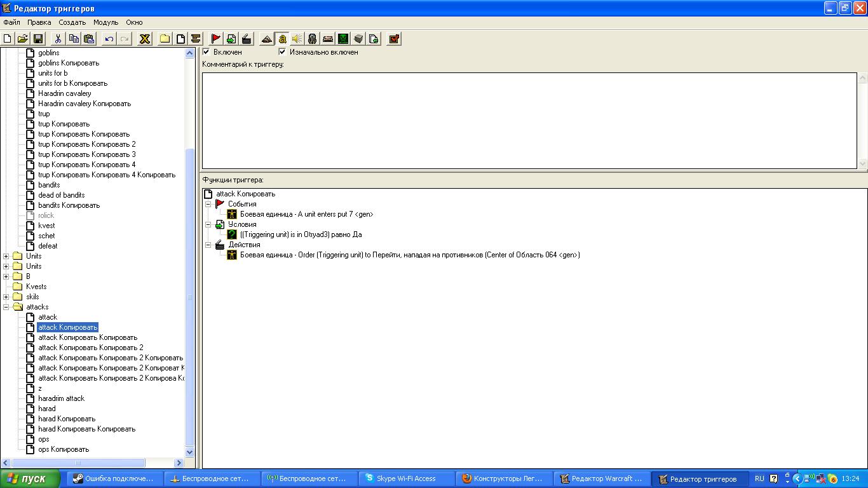Image resolution: width=868 pixels, height=488 pixels.
Task: Switch to Skype Wi-Fi Access taskbar window
Action: point(407,478)
